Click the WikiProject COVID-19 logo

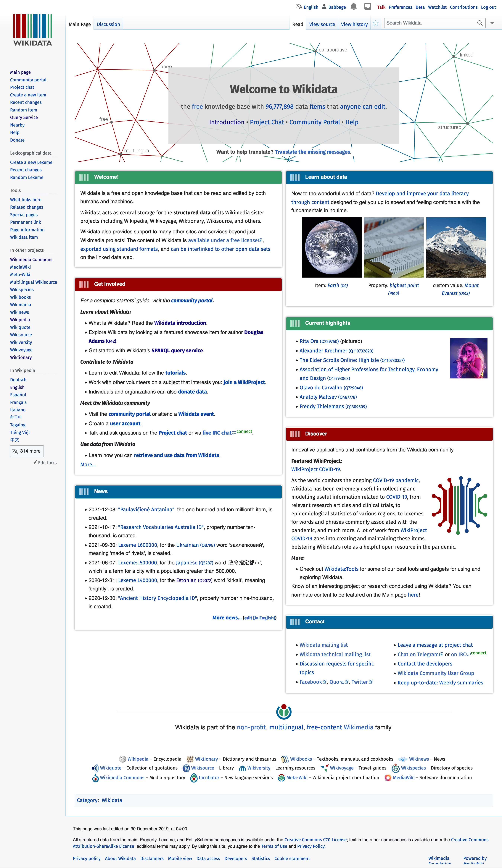[x=459, y=505]
